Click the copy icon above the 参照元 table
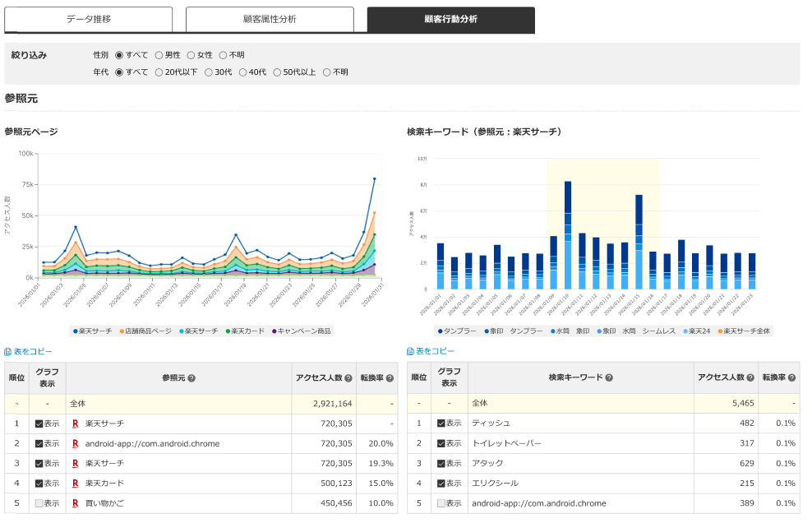 [7, 352]
